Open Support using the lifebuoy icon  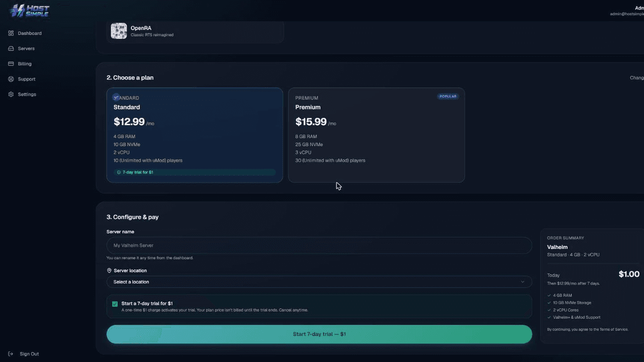11,79
